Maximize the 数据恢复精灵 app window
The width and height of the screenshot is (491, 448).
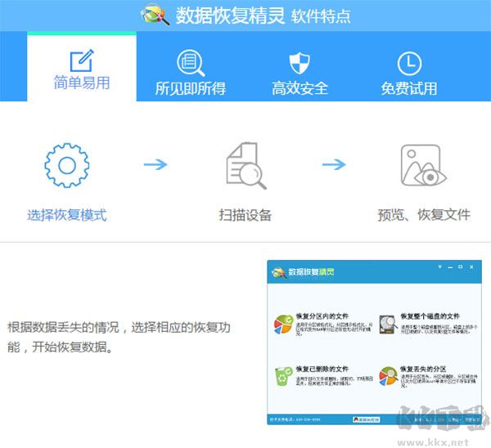coord(460,267)
